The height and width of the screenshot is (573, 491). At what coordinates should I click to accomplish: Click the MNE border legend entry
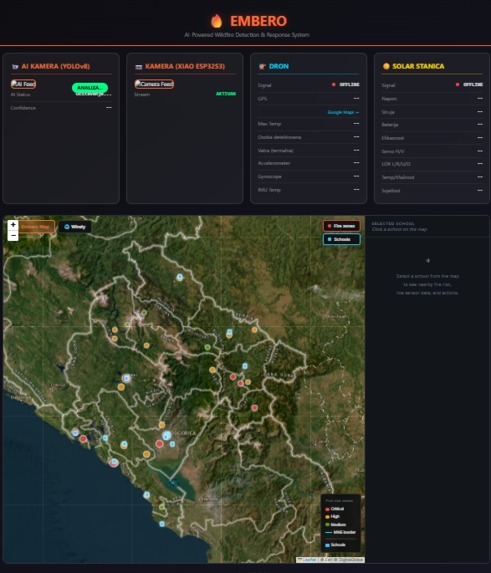point(340,532)
